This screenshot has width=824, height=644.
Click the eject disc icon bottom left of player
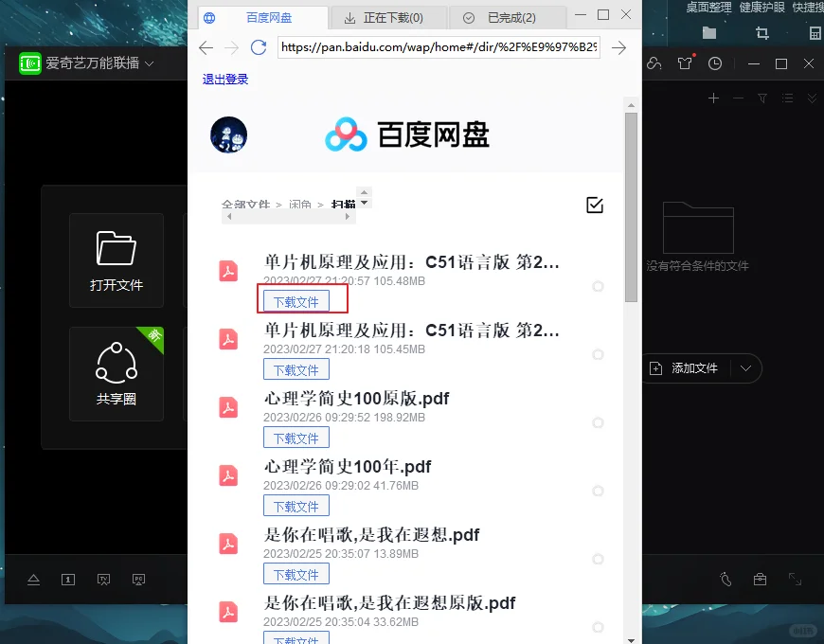[x=33, y=580]
